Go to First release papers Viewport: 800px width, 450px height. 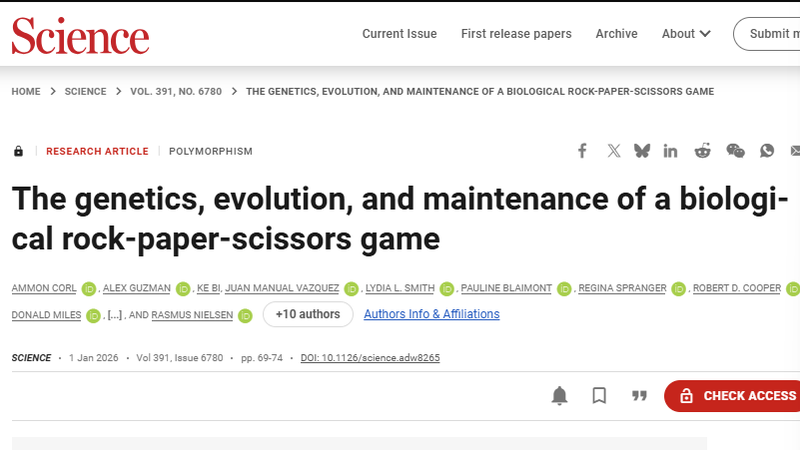[x=516, y=34]
